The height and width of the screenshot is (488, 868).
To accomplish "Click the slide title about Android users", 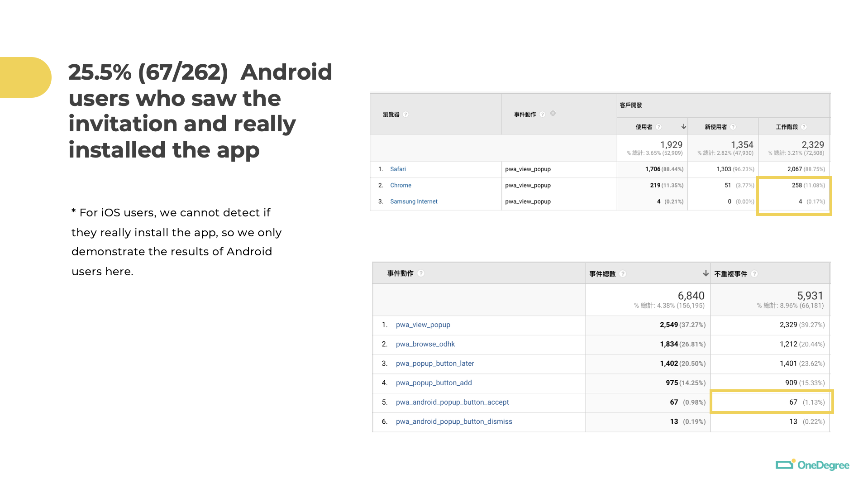I will coord(200,111).
